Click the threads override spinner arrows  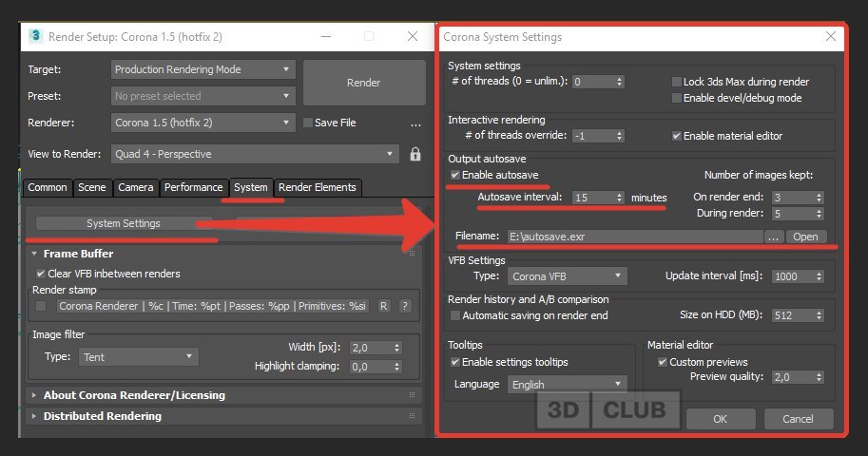point(620,136)
